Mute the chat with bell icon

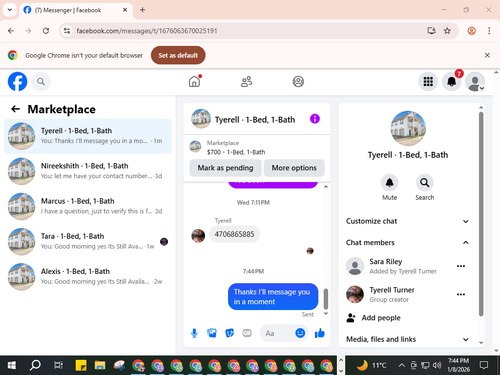click(389, 183)
